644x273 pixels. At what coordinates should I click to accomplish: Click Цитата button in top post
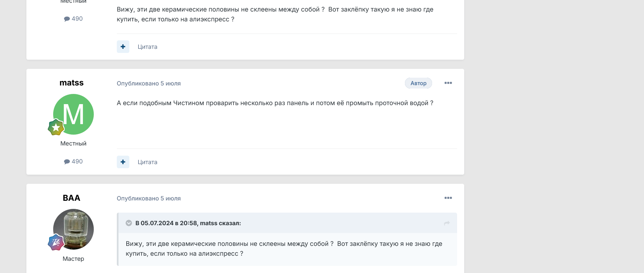(x=147, y=47)
